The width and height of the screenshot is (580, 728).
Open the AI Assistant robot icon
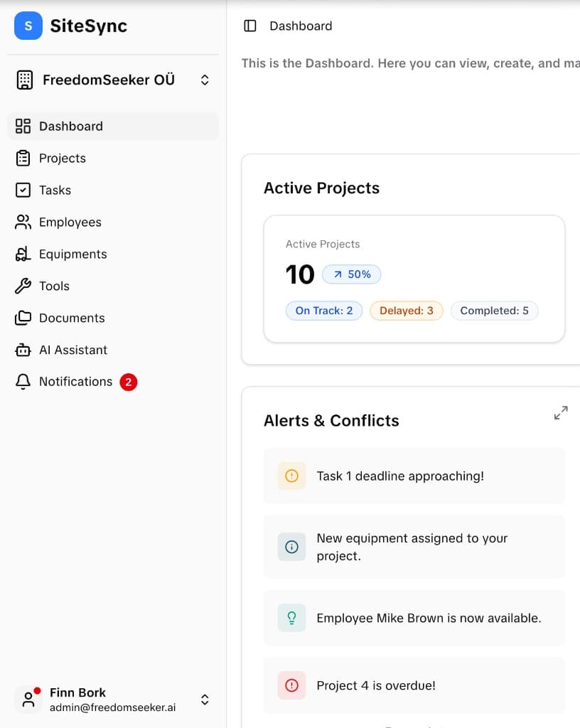(23, 350)
